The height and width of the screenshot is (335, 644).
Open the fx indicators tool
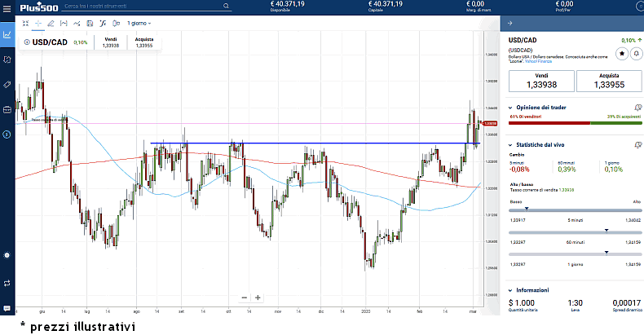pos(103,23)
